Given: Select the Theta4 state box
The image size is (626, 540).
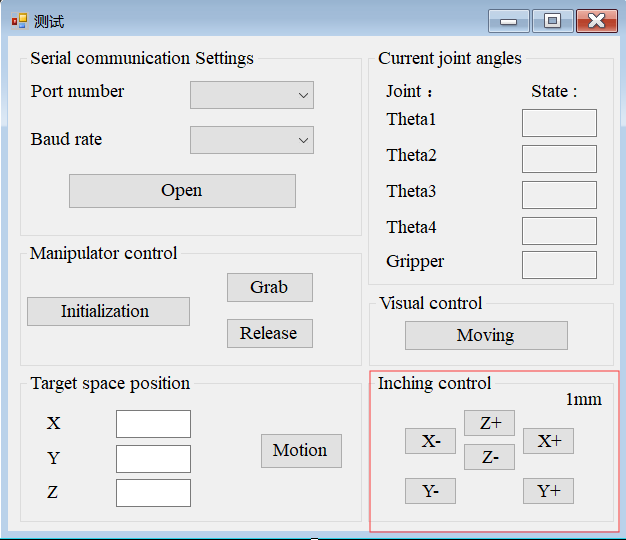Looking at the screenshot, I should (x=559, y=231).
